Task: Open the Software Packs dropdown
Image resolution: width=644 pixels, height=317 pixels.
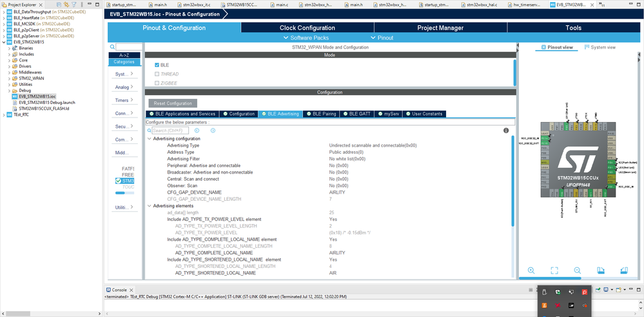Action: (306, 38)
